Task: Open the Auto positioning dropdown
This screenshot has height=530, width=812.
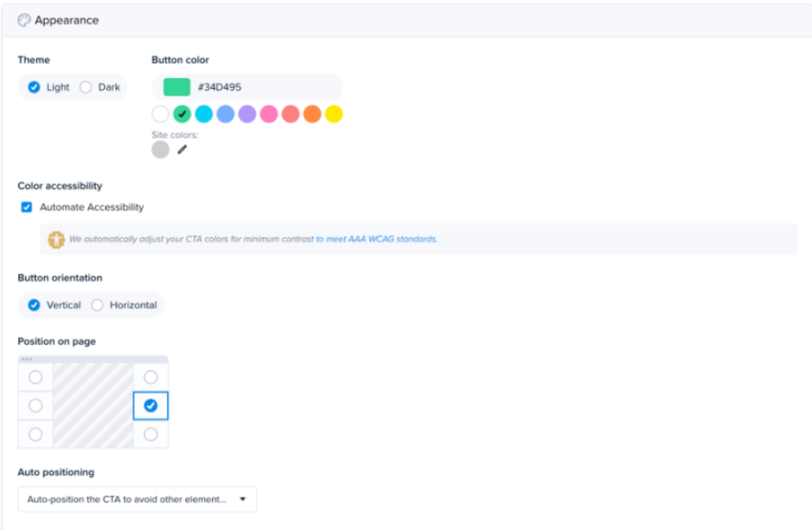Action: [137, 499]
